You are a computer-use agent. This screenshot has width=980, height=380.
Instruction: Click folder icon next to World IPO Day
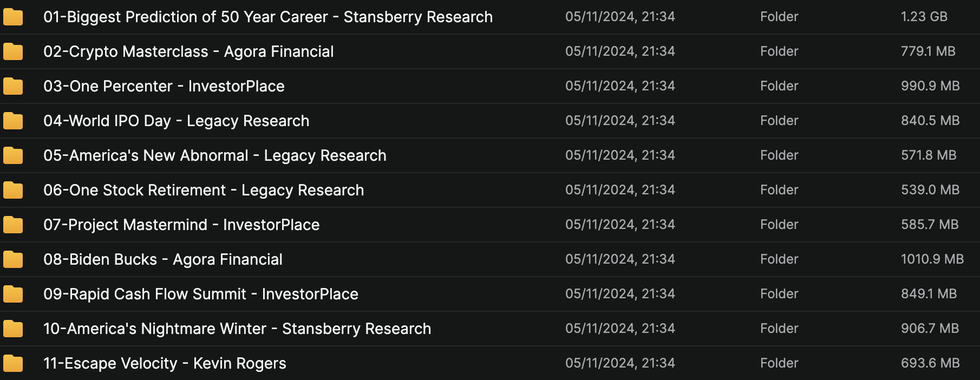13,121
